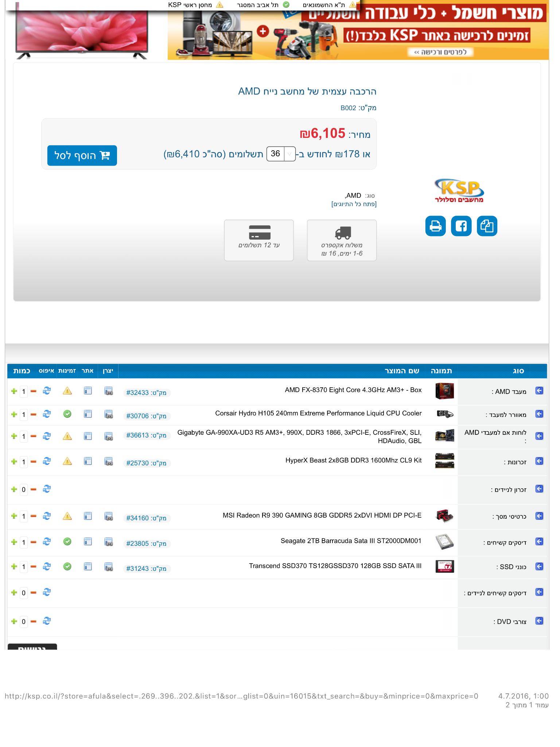Open site page for Transcend SSD370

coord(88,566)
